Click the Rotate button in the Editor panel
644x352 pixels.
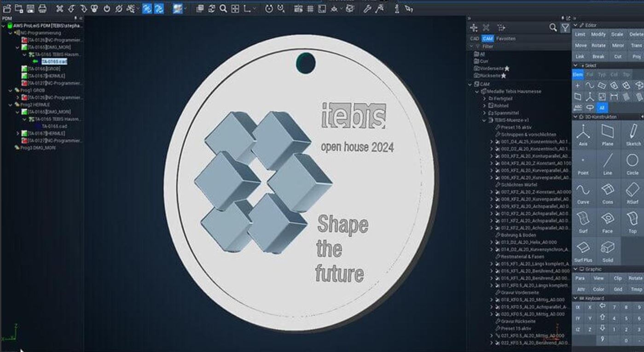pyautogui.click(x=598, y=45)
